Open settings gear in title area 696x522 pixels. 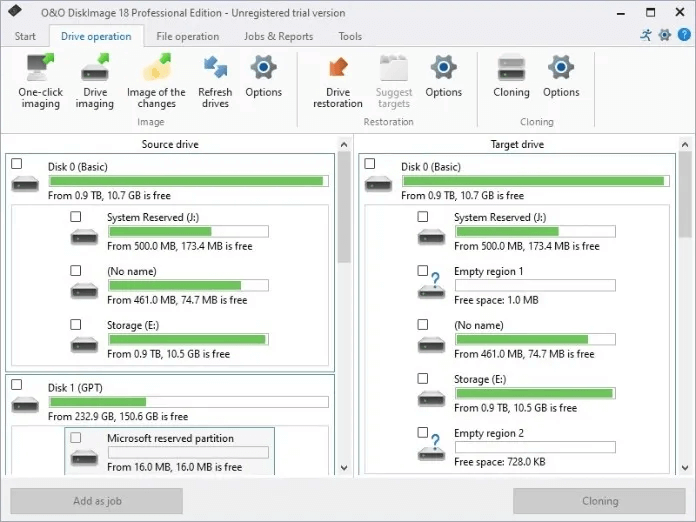tap(664, 35)
